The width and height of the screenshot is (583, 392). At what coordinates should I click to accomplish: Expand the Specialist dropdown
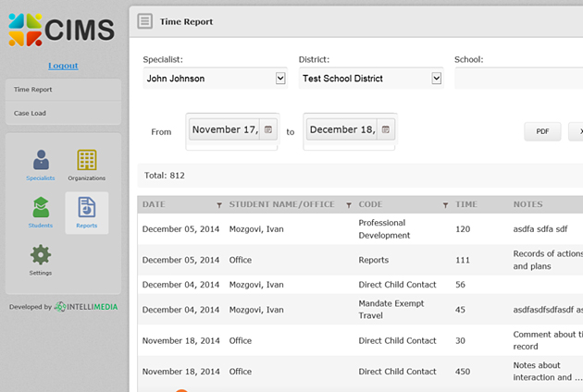(x=280, y=79)
